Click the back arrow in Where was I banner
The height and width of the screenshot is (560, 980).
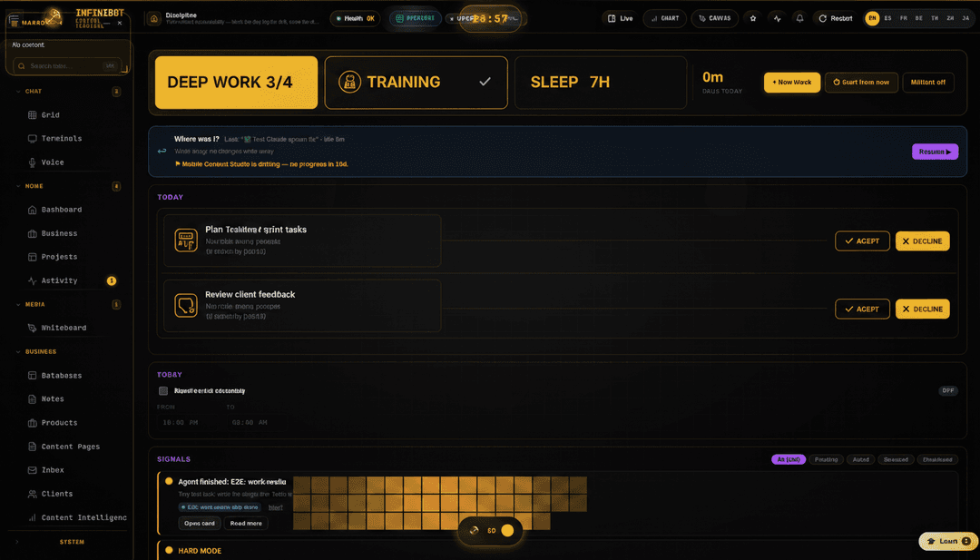162,152
